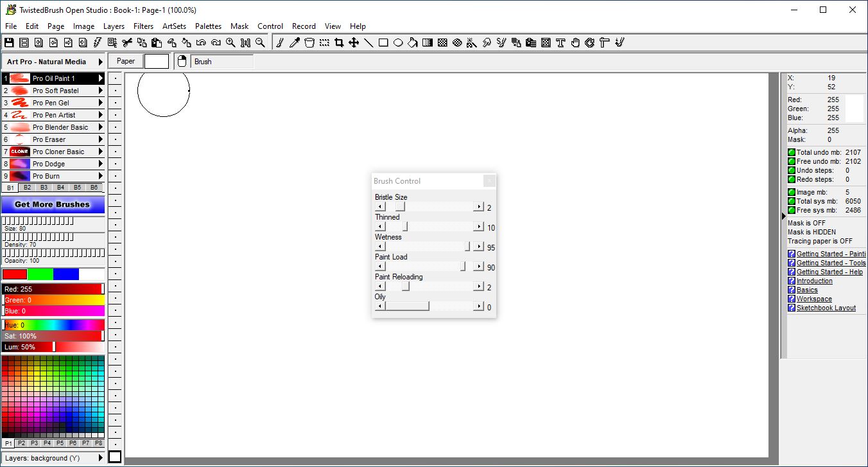Select the Crop tool icon
This screenshot has width=868, height=467.
click(339, 42)
